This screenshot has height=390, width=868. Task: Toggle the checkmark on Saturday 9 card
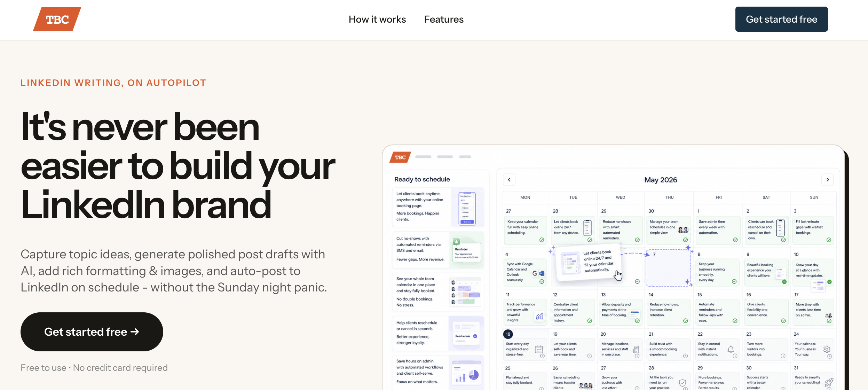[x=784, y=282]
